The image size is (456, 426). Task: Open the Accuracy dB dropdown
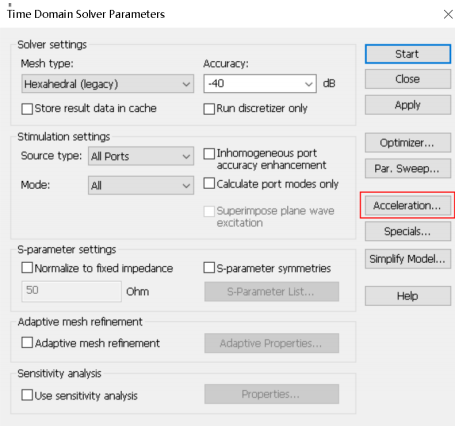click(260, 84)
